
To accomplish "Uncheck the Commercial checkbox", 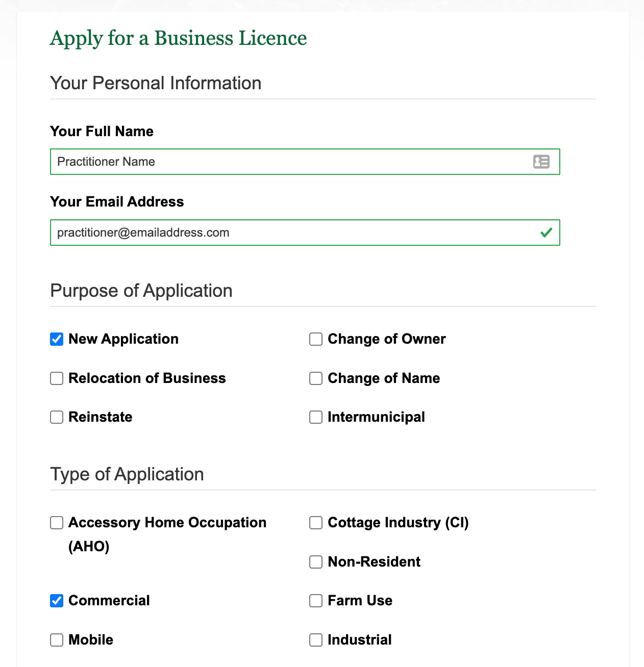I will tap(57, 601).
